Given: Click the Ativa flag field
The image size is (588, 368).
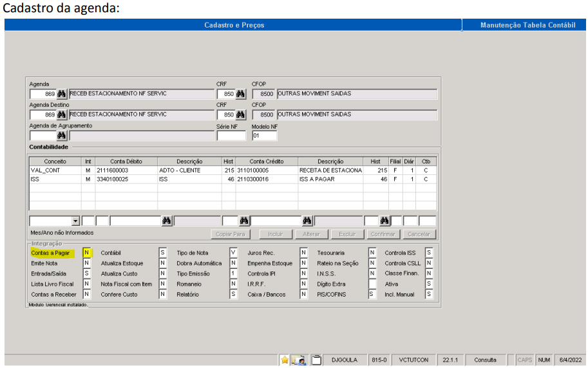Looking at the screenshot, I should pos(429,284).
